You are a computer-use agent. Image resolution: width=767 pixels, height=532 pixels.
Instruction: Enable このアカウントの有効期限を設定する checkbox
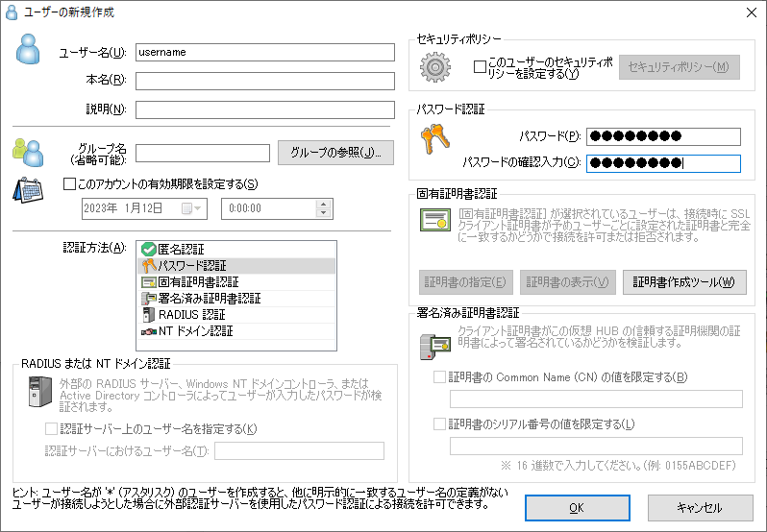69,184
